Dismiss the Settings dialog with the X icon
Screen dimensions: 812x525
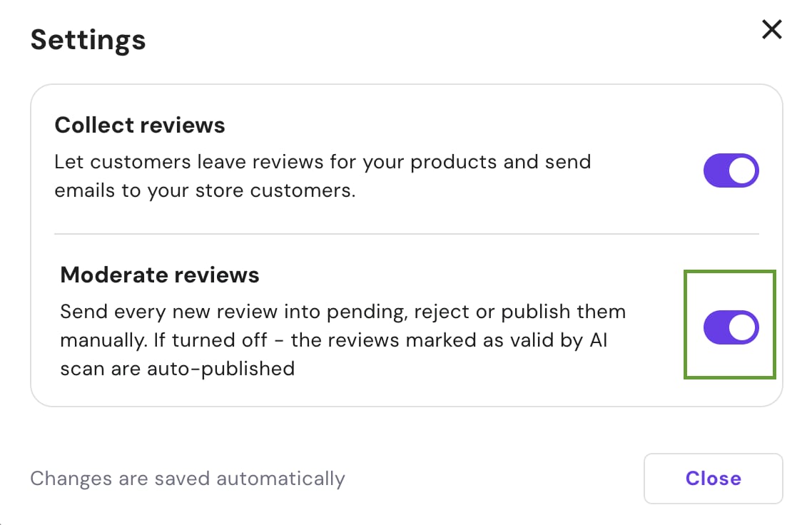772,30
